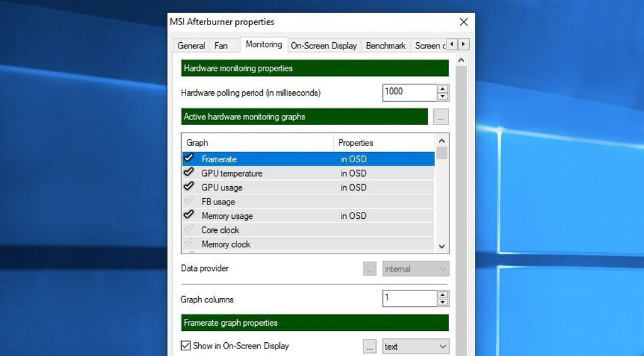Open the Data provider internal dropdown
This screenshot has width=644, height=356.
pyautogui.click(x=416, y=269)
